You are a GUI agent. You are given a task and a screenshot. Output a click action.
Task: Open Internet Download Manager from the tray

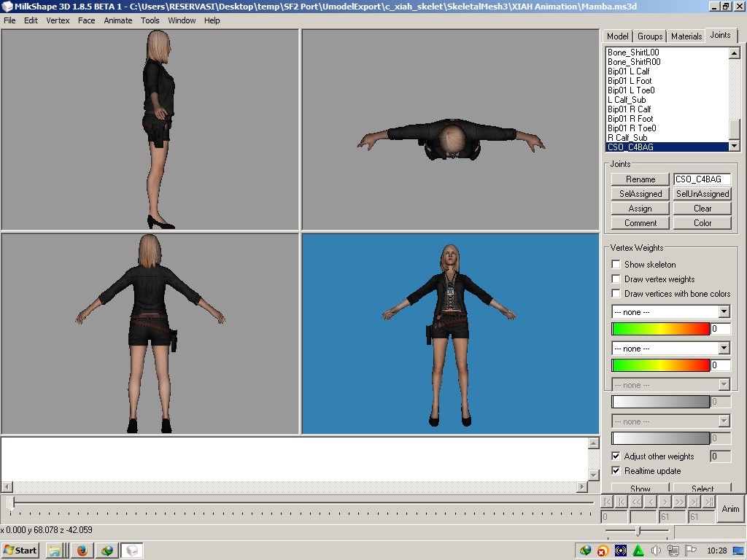pyautogui.click(x=587, y=551)
